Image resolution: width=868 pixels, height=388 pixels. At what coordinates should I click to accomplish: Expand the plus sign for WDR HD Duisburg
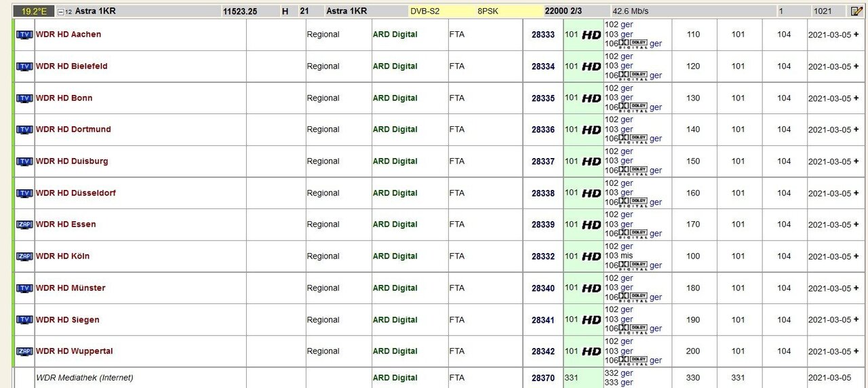click(856, 161)
